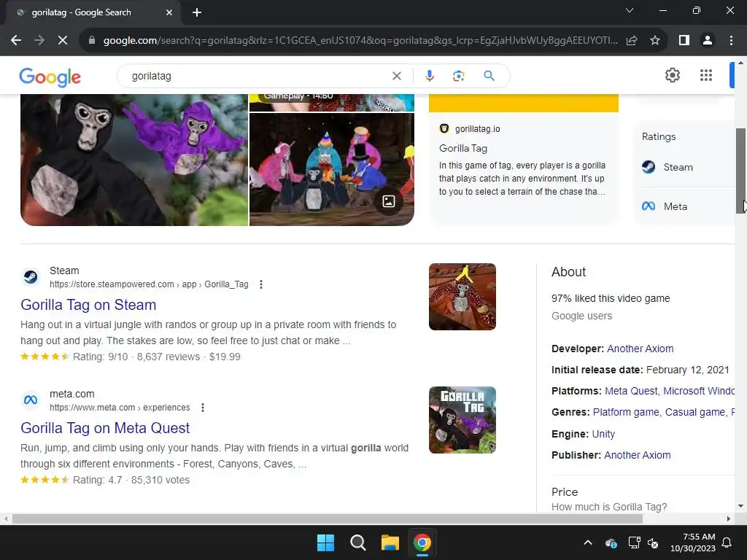Image resolution: width=747 pixels, height=560 pixels.
Task: Click the '97% liked this video game' text
Action: tap(611, 298)
